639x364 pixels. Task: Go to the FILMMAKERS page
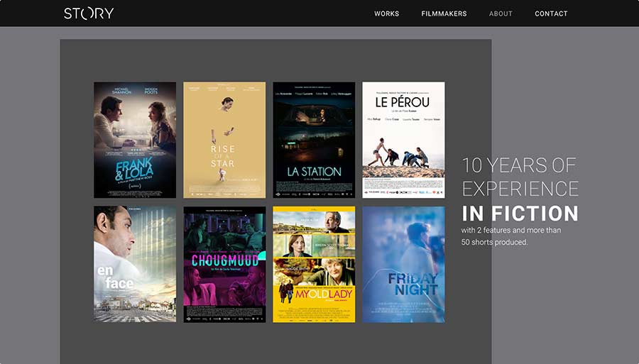click(x=444, y=13)
